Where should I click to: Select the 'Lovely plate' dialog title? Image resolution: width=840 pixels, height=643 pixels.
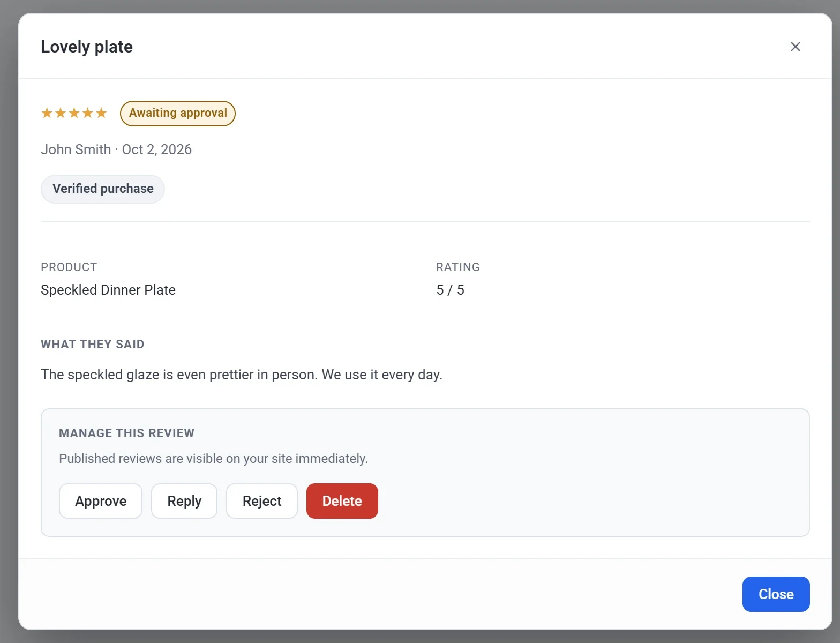pos(87,47)
